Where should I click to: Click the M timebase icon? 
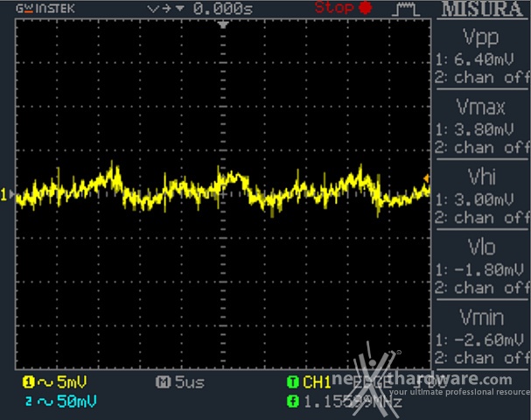coord(163,382)
